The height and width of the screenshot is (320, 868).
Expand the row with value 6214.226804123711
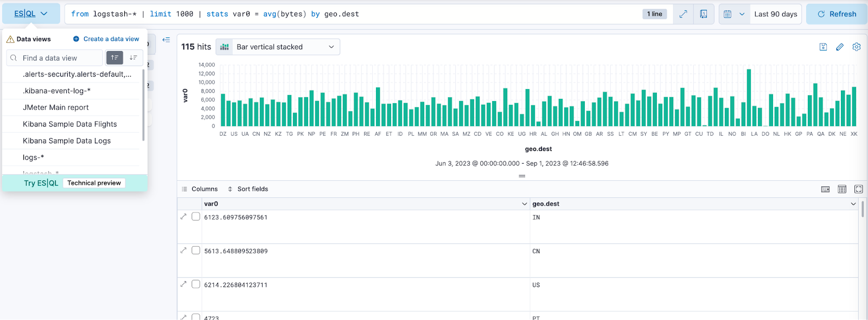point(183,284)
